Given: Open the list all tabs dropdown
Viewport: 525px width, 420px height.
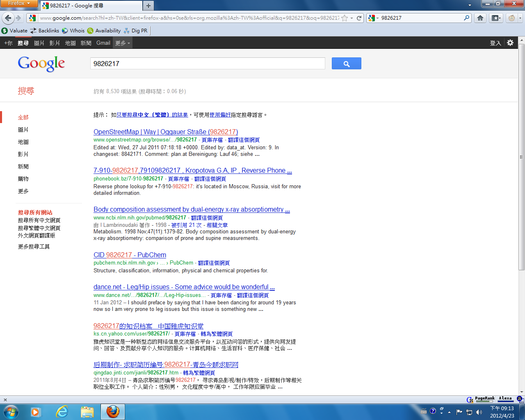Looking at the screenshot, I should pos(470,5).
